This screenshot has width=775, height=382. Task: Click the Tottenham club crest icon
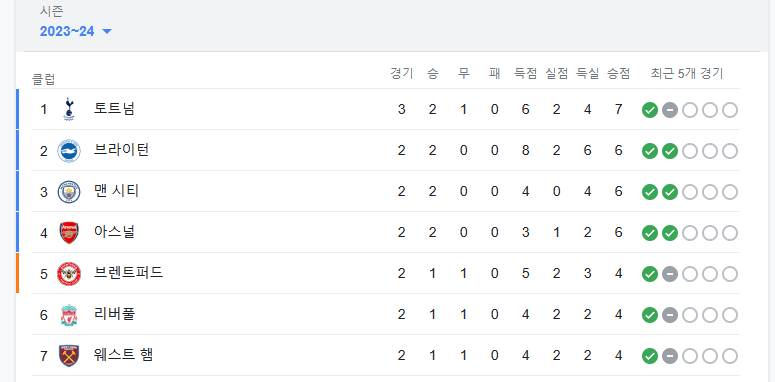(x=69, y=109)
